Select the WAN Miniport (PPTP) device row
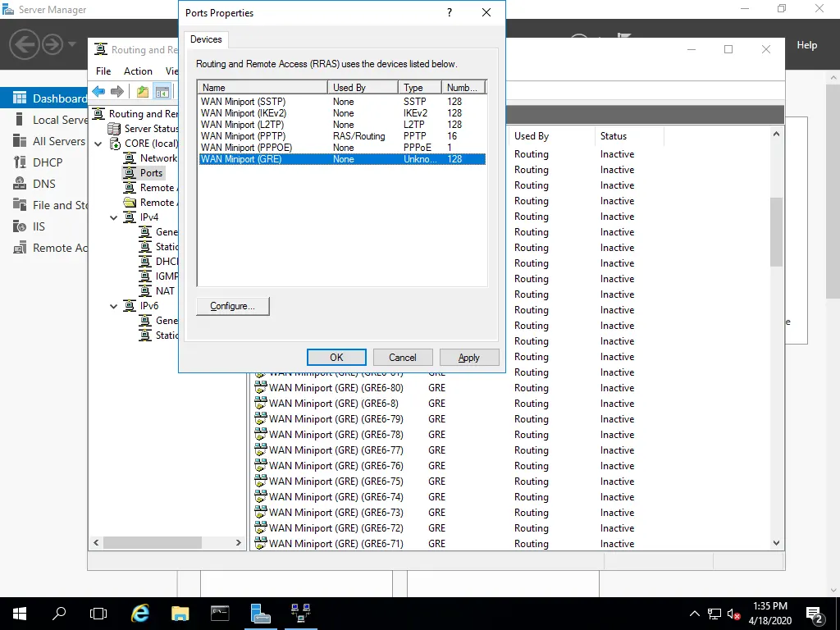Viewport: 840px width, 630px height. point(342,136)
